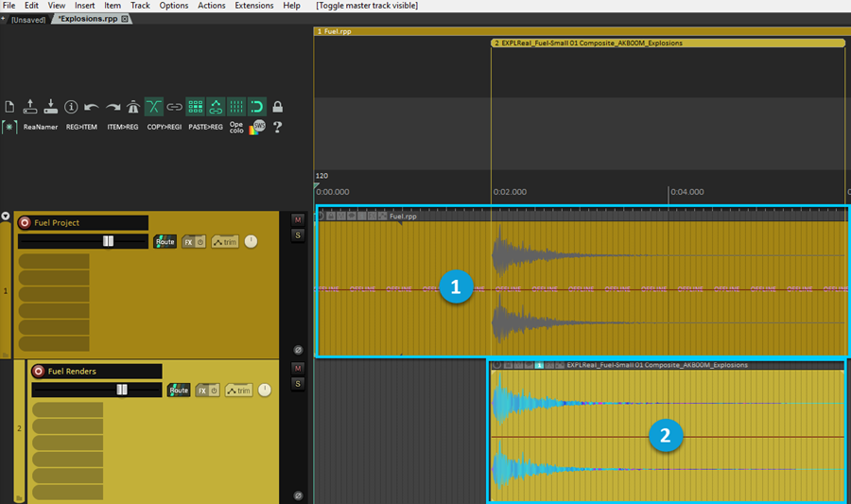The image size is (851, 504).
Task: Open Project Settings info icon
Action: tap(71, 107)
